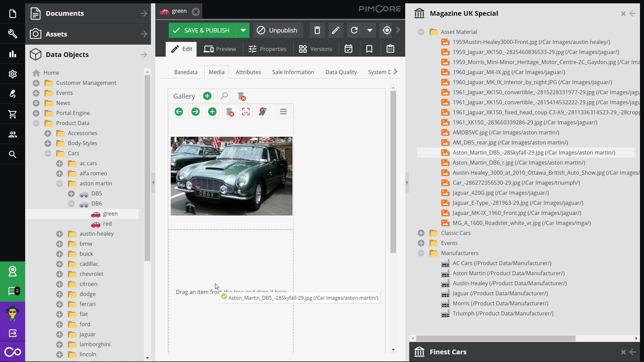Empty the gallery using trash icon beside search
Screen dimensions: 644x362
coord(241,96)
